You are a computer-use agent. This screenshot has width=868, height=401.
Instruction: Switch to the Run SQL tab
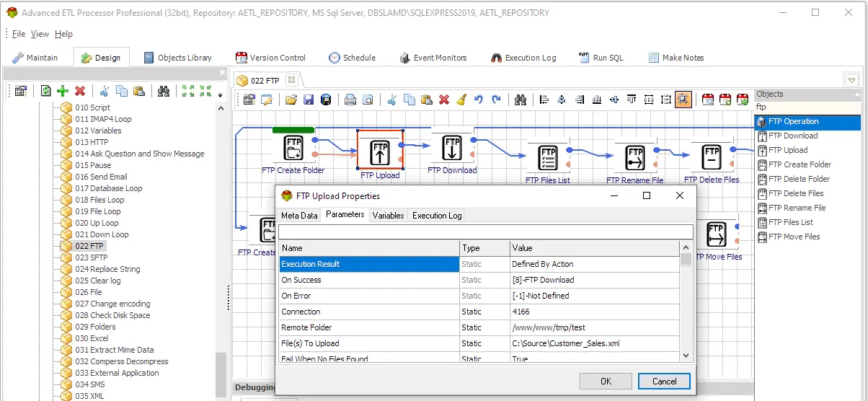tap(601, 58)
